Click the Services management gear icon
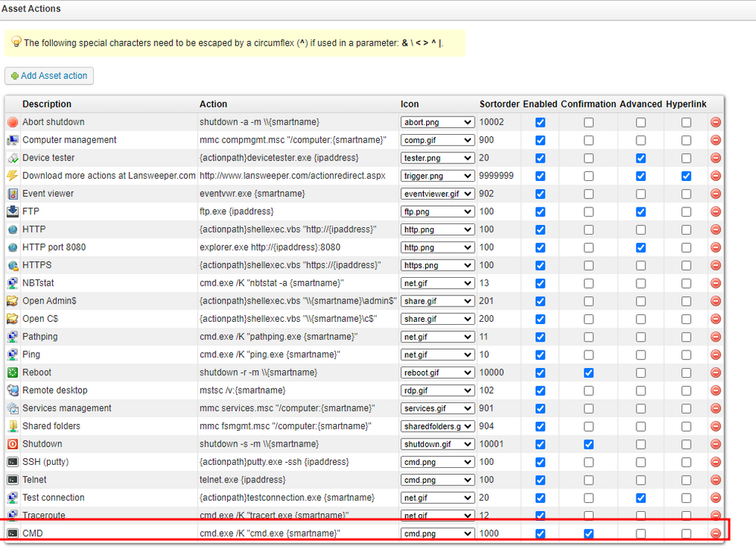756x552 pixels. [13, 408]
